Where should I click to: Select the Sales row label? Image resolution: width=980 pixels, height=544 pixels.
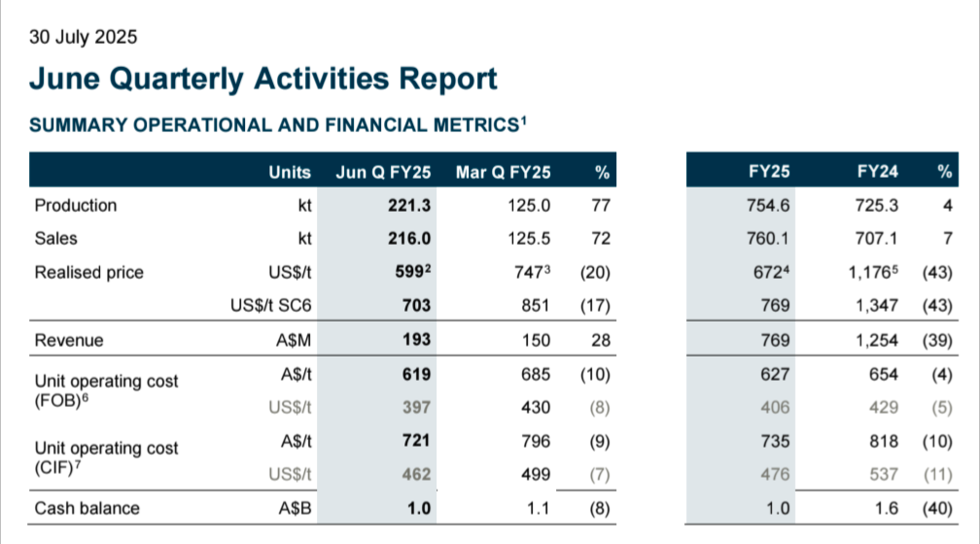point(55,239)
